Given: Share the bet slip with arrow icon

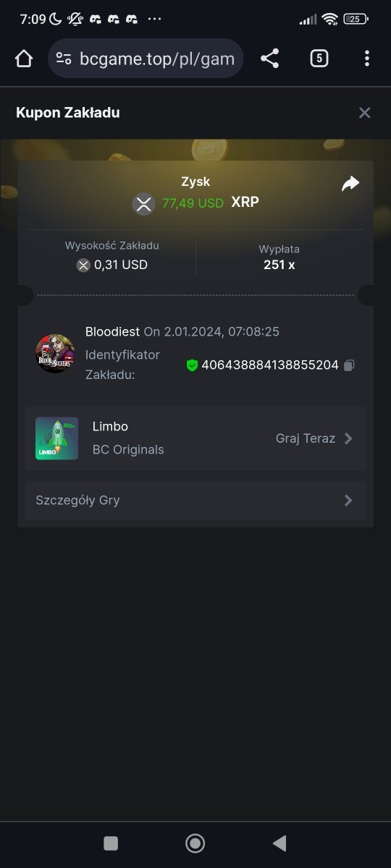Looking at the screenshot, I should point(350,184).
